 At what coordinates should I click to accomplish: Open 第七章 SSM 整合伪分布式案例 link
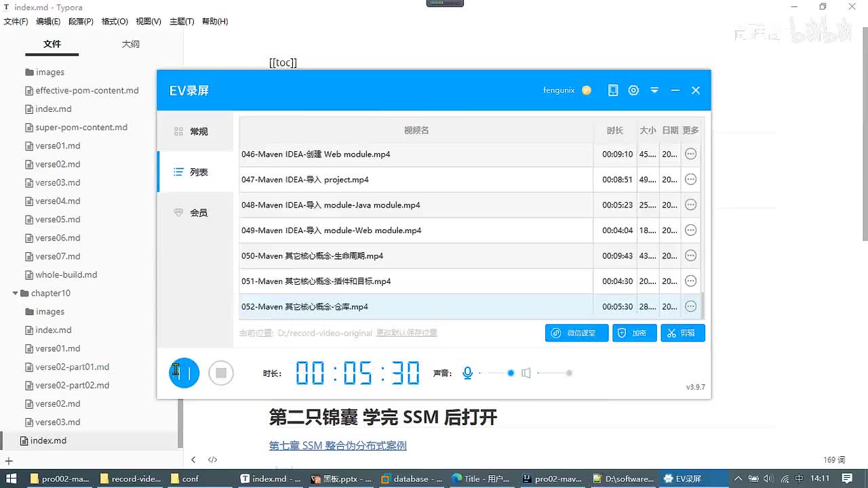tap(338, 445)
